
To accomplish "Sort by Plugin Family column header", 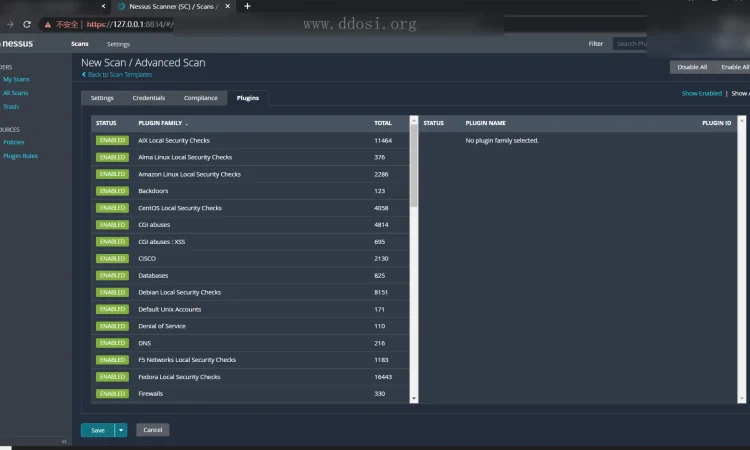I will [163, 123].
